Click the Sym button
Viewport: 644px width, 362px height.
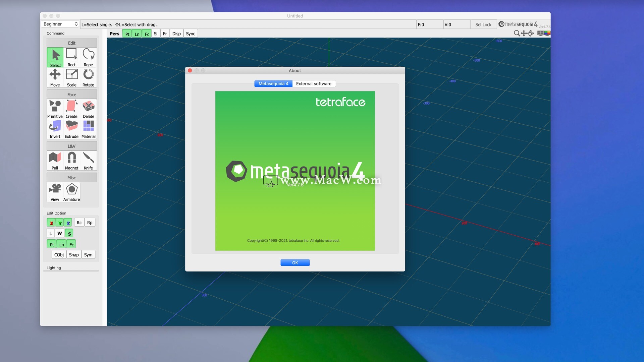pyautogui.click(x=88, y=255)
